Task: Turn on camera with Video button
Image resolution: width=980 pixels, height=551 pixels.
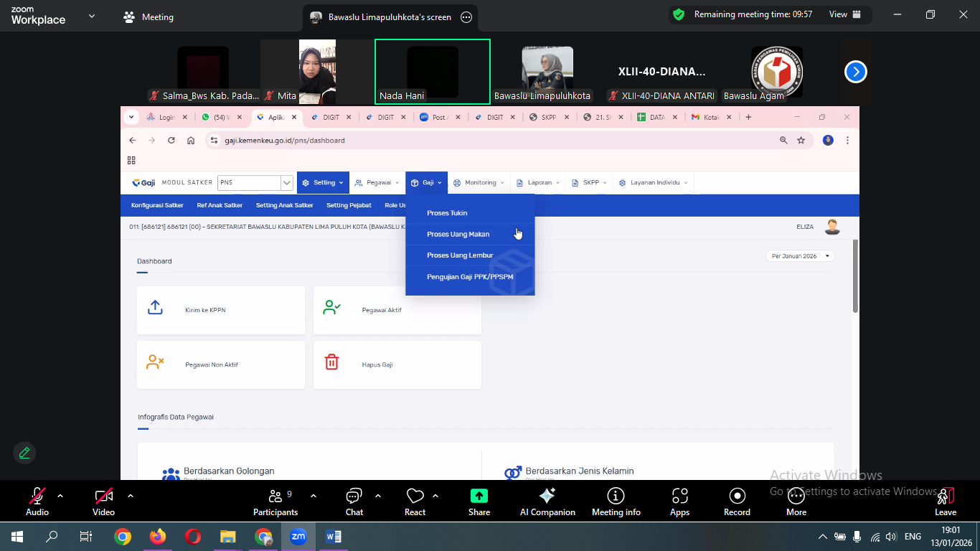Action: coord(103,496)
